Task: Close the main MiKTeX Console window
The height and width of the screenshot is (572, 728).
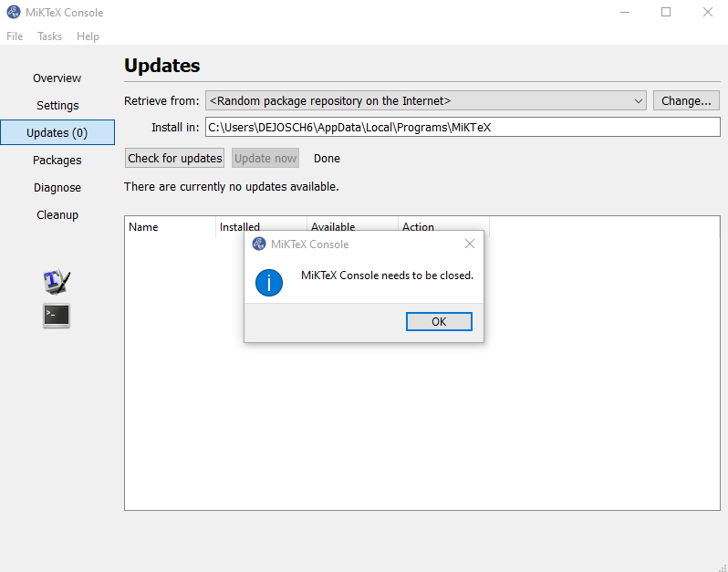Action: click(x=708, y=12)
